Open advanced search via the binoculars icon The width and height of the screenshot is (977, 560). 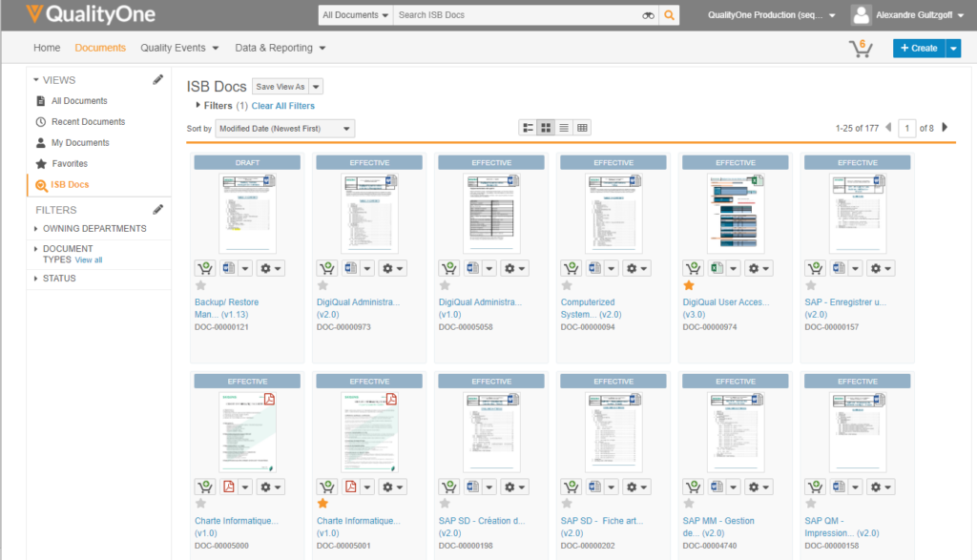pyautogui.click(x=648, y=15)
